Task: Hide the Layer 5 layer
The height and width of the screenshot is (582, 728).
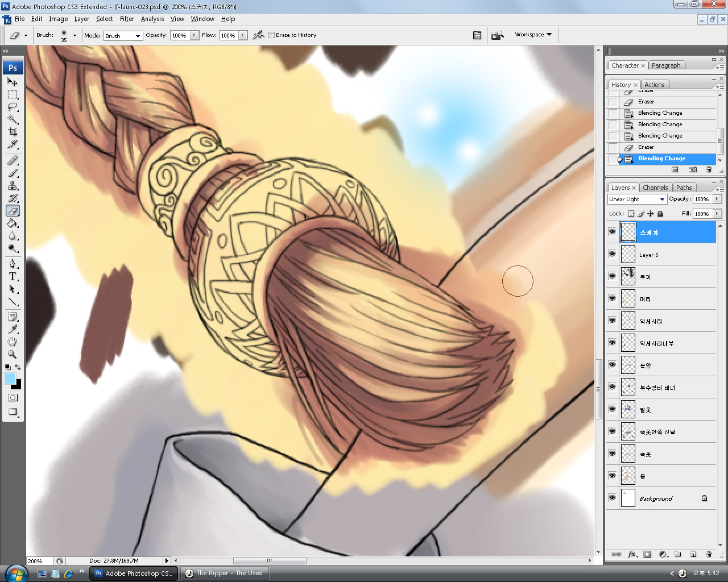Action: pyautogui.click(x=612, y=254)
